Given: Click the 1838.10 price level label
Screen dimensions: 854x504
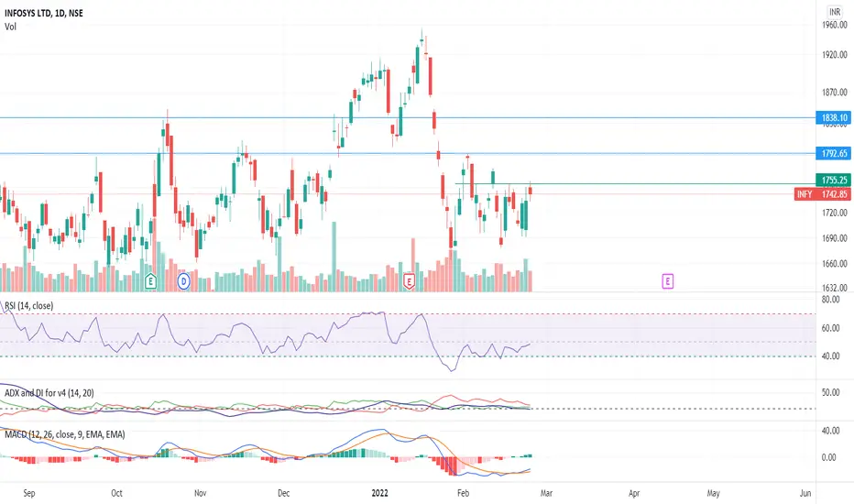Looking at the screenshot, I should [833, 117].
